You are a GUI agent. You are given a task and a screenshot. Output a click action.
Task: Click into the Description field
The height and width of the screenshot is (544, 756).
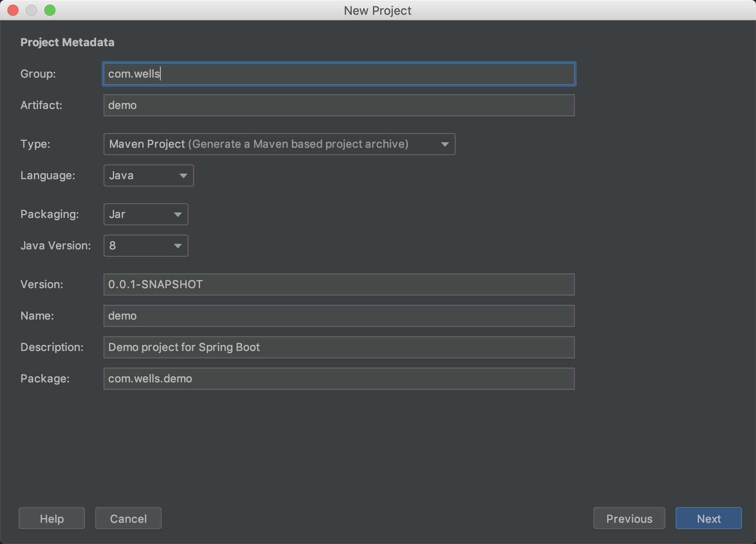[x=339, y=347]
